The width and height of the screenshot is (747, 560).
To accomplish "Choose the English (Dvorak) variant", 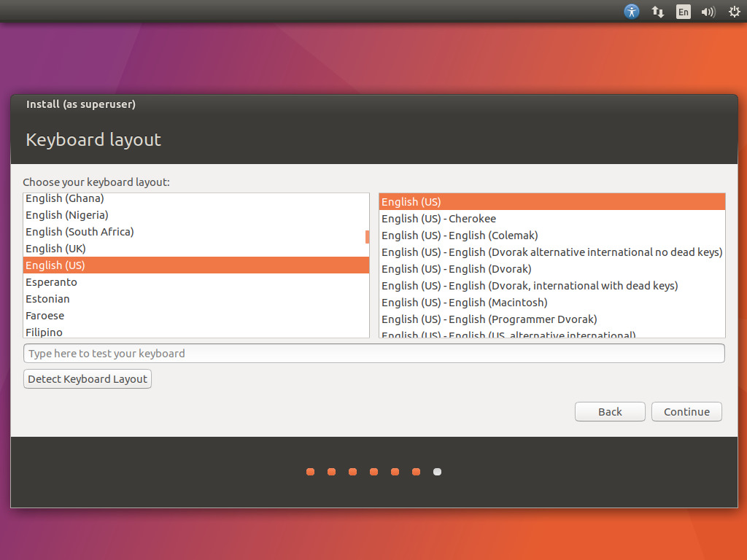I will (x=456, y=269).
